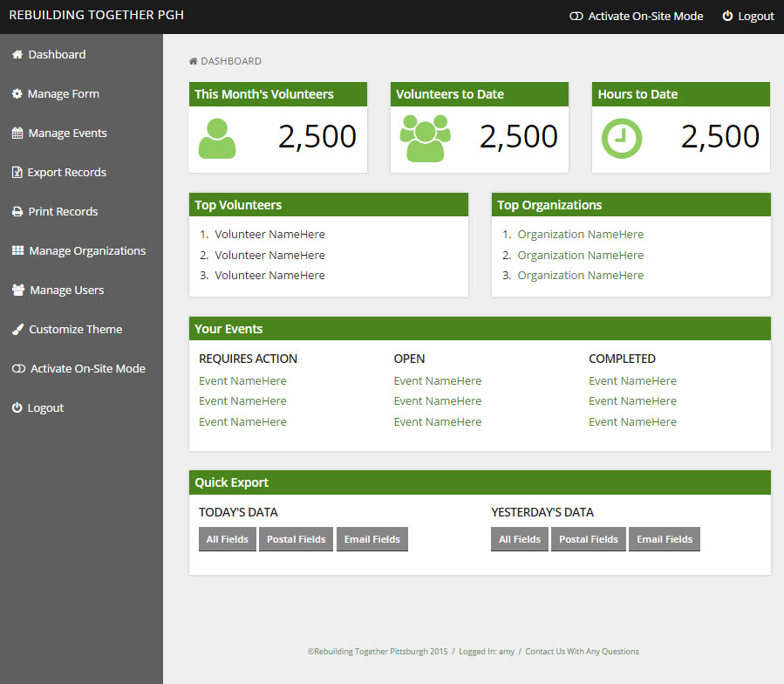The width and height of the screenshot is (784, 684).
Task: Click the top bar Logout power icon
Action: pyautogui.click(x=727, y=16)
